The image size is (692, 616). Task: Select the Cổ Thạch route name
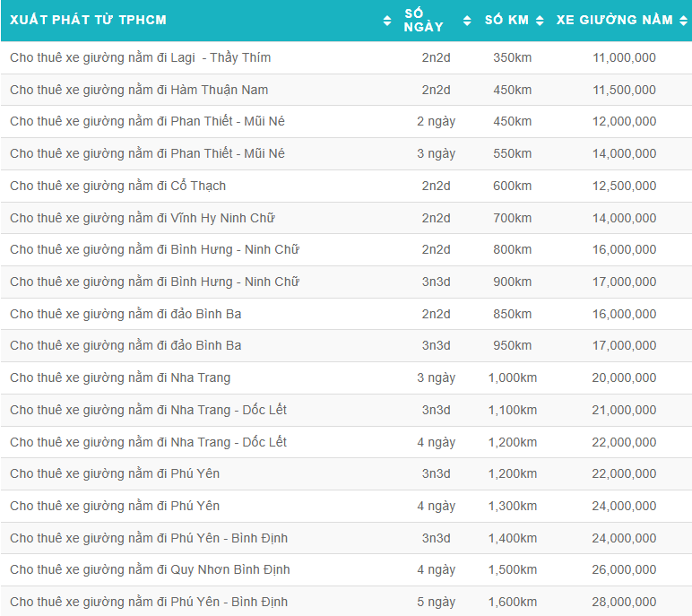[117, 186]
